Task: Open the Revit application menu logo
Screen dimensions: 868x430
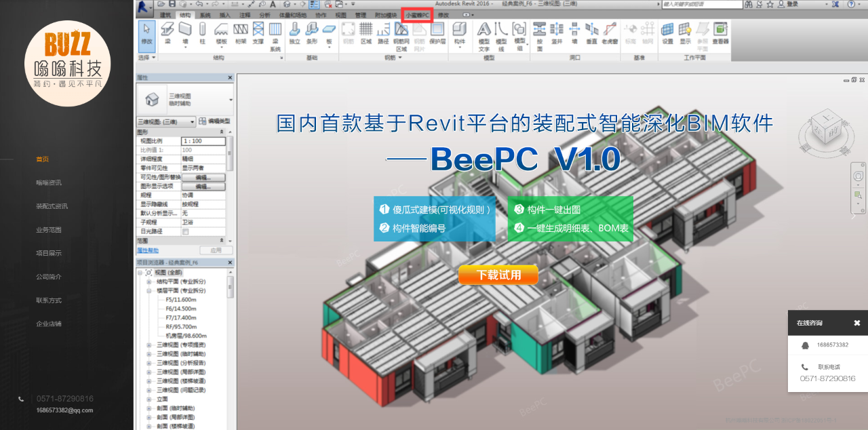Action: (x=143, y=7)
